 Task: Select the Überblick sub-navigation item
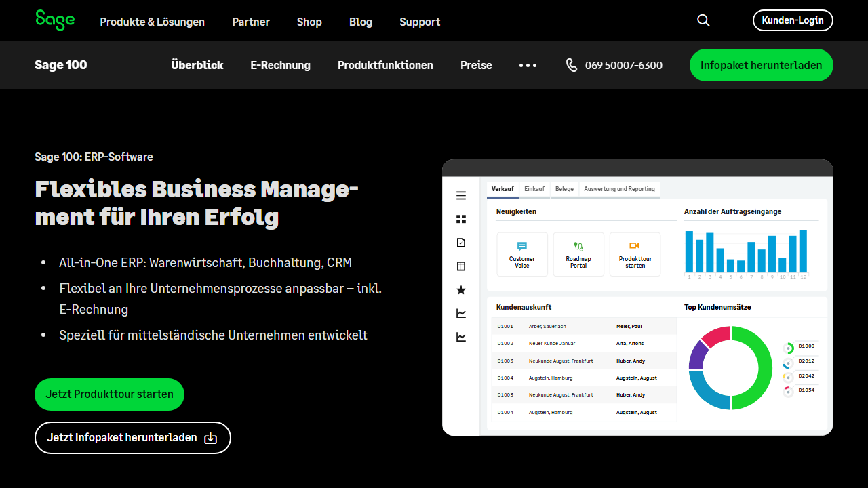tap(197, 65)
